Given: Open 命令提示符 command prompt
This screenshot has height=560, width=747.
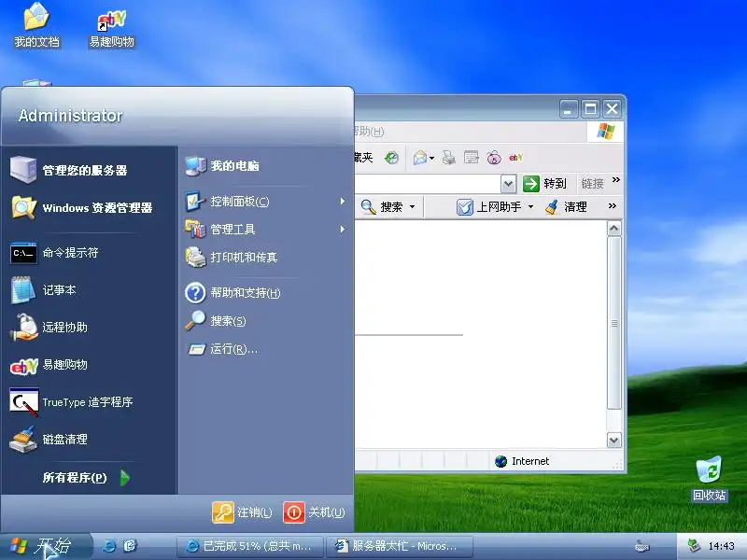Looking at the screenshot, I should tap(55, 252).
